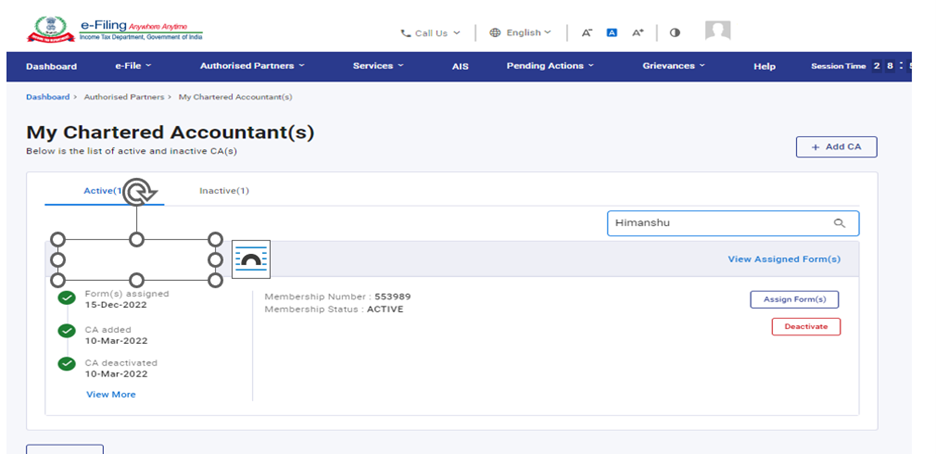This screenshot has height=454, width=936.
Task: Click the Assign Form(s) button
Action: pos(794,299)
